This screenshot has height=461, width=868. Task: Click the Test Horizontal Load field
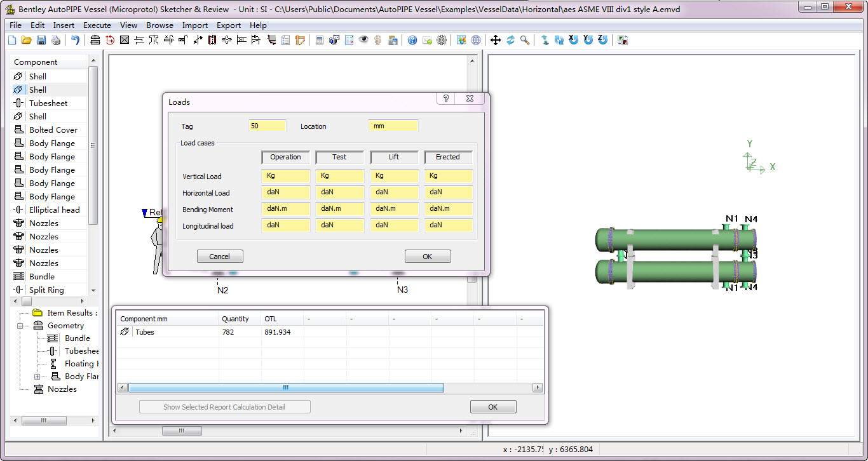coord(340,192)
